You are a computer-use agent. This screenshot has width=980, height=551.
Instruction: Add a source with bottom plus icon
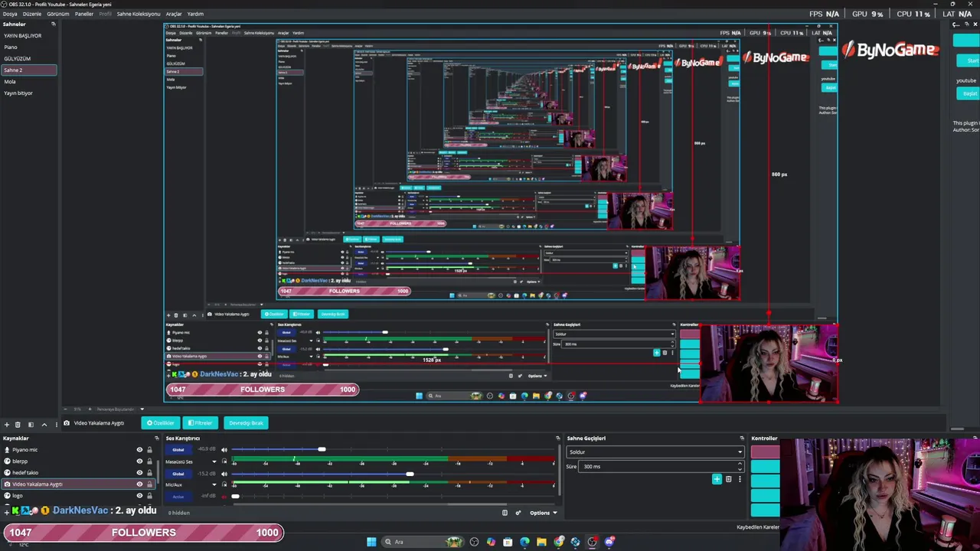7,512
